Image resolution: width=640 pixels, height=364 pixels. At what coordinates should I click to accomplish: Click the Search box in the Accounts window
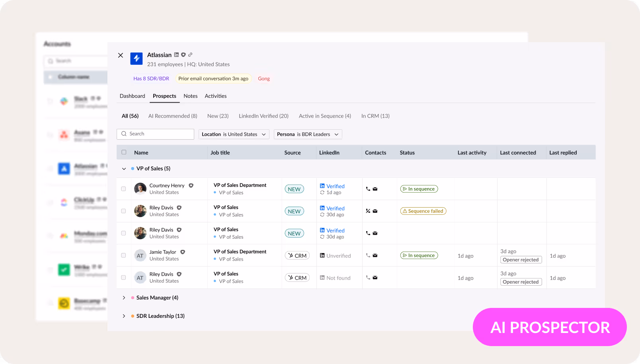point(76,61)
